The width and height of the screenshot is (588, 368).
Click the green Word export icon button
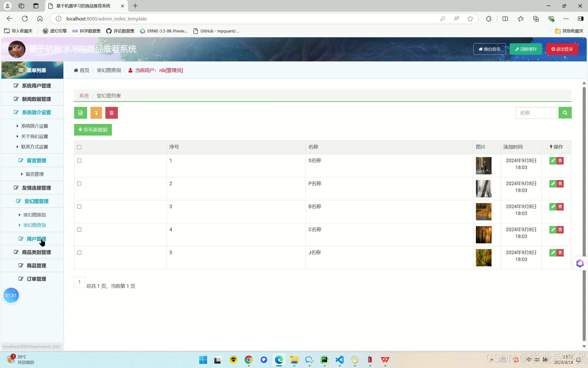click(80, 113)
